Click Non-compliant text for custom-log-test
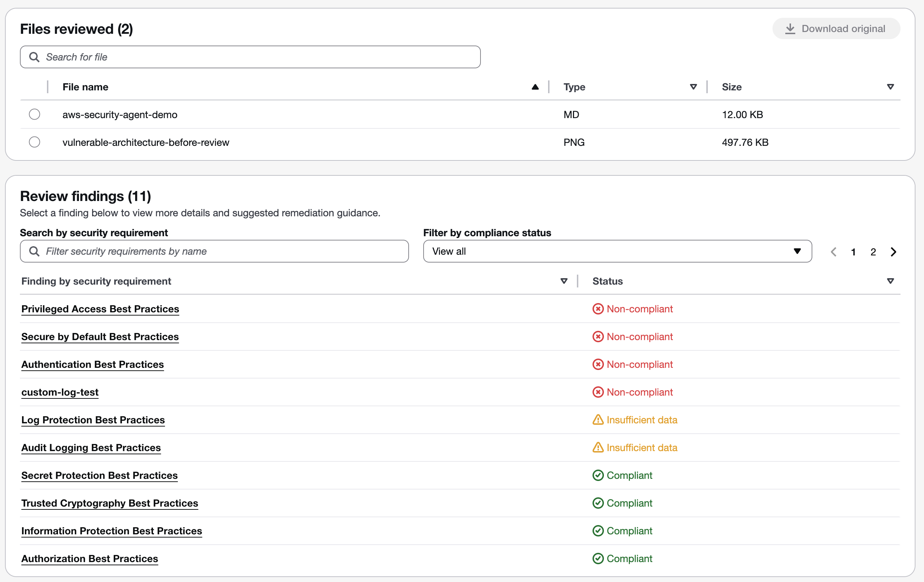Viewport: 924px width, 582px height. point(640,392)
